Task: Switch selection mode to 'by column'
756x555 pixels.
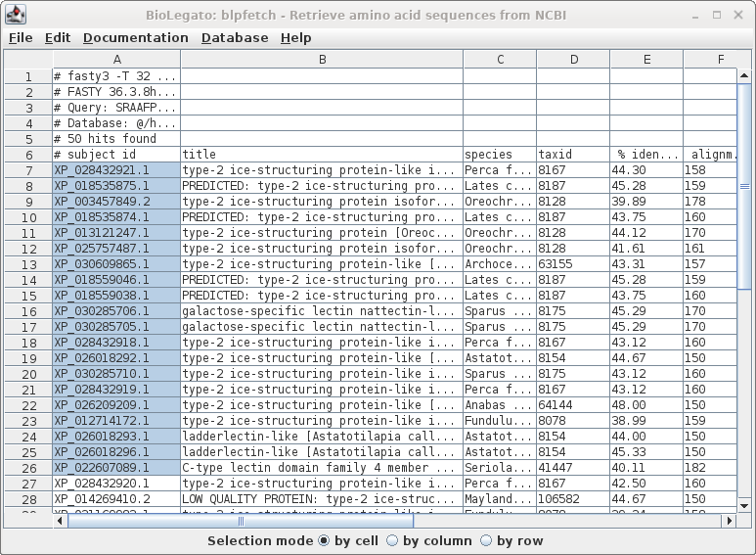Action: pos(393,540)
